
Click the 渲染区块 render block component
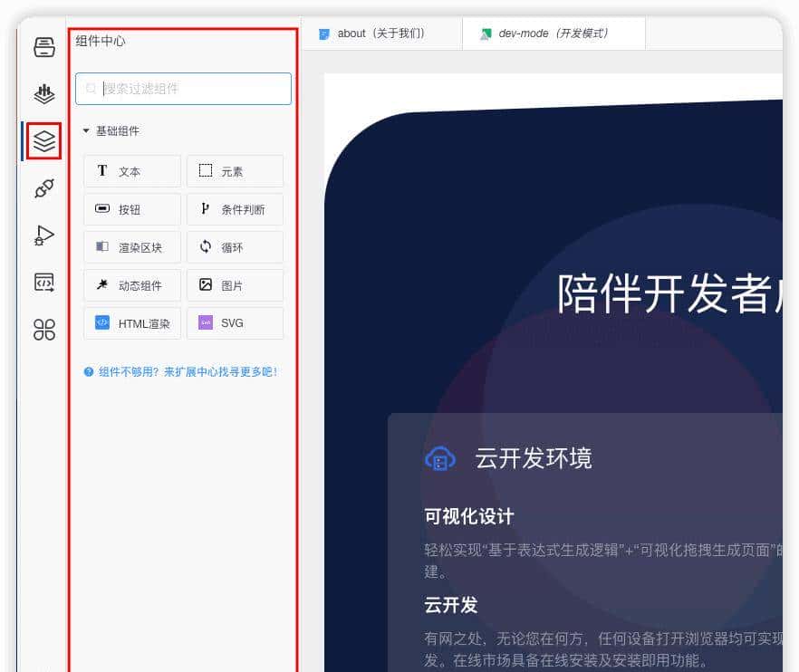pos(131,246)
